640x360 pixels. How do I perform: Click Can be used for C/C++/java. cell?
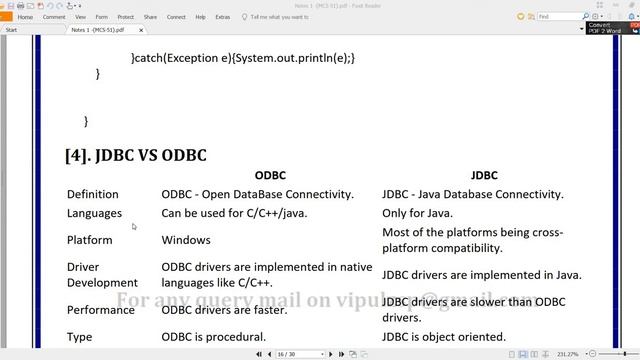[234, 213]
